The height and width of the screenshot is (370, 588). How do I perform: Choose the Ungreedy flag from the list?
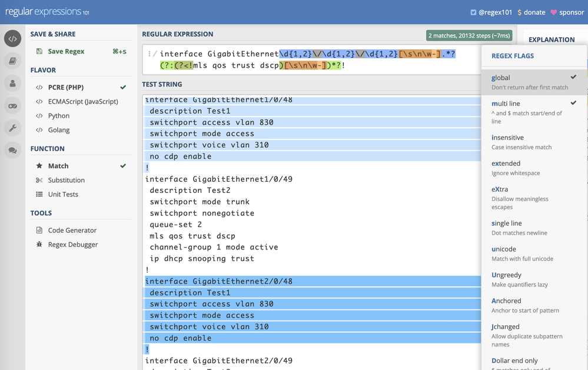[x=534, y=279]
